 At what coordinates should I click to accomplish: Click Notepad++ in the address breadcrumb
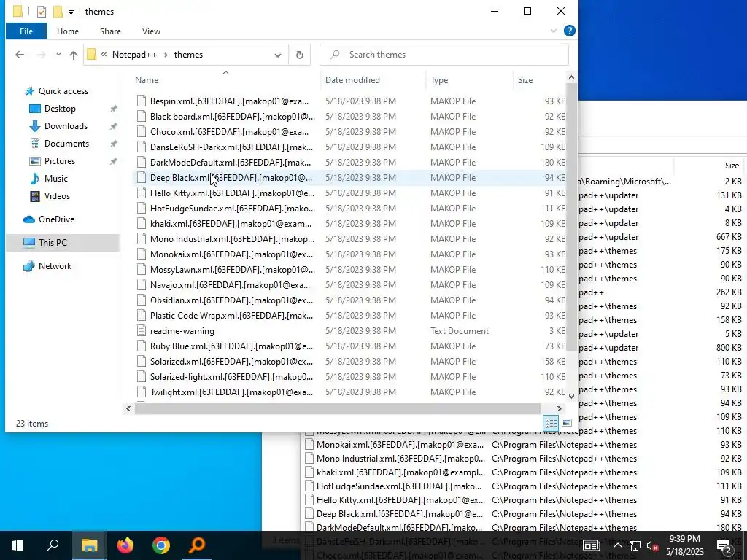coord(134,55)
